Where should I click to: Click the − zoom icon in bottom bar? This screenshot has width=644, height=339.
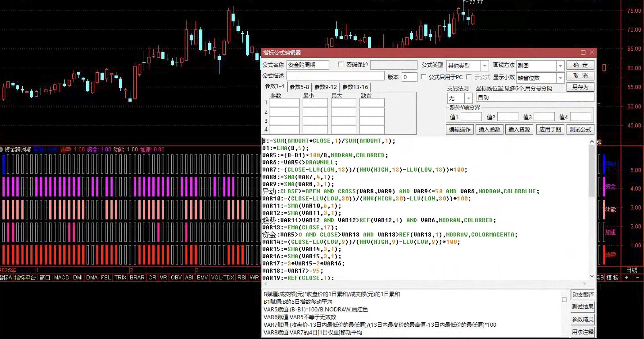[637, 278]
